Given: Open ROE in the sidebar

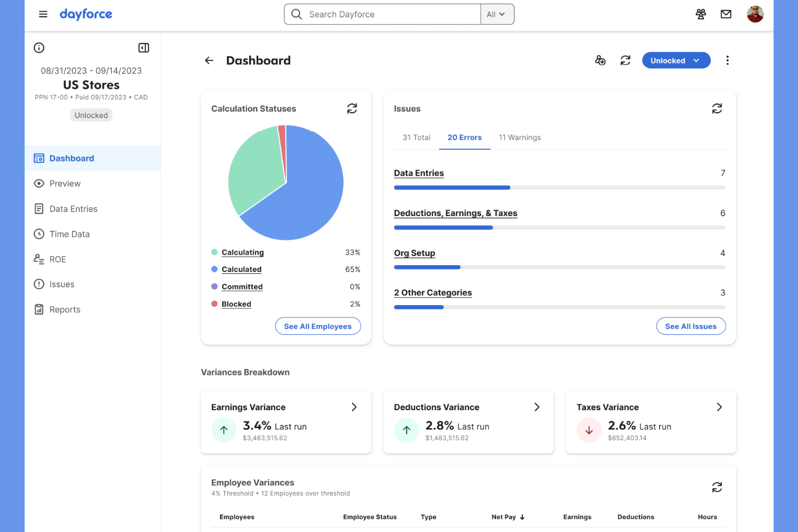Looking at the screenshot, I should click(x=93, y=259).
